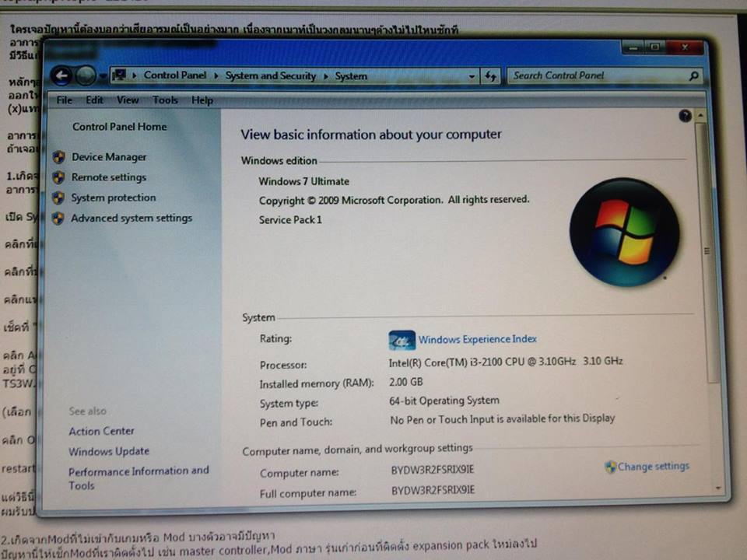This screenshot has width=747, height=560.
Task: Open Windows Update under See also
Action: [x=109, y=451]
